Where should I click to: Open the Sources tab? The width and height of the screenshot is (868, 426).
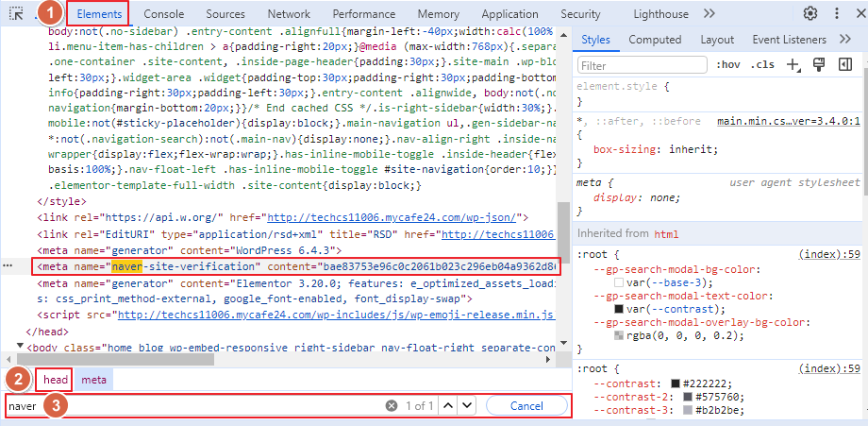(225, 14)
